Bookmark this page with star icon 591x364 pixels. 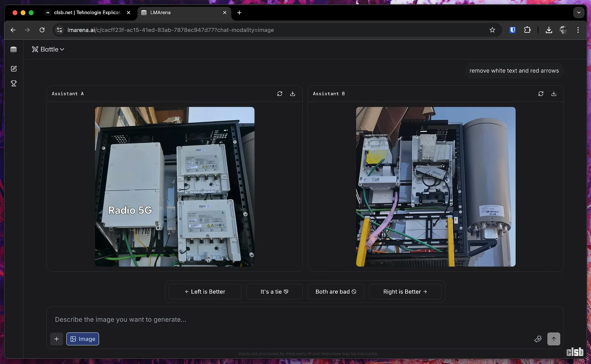492,30
